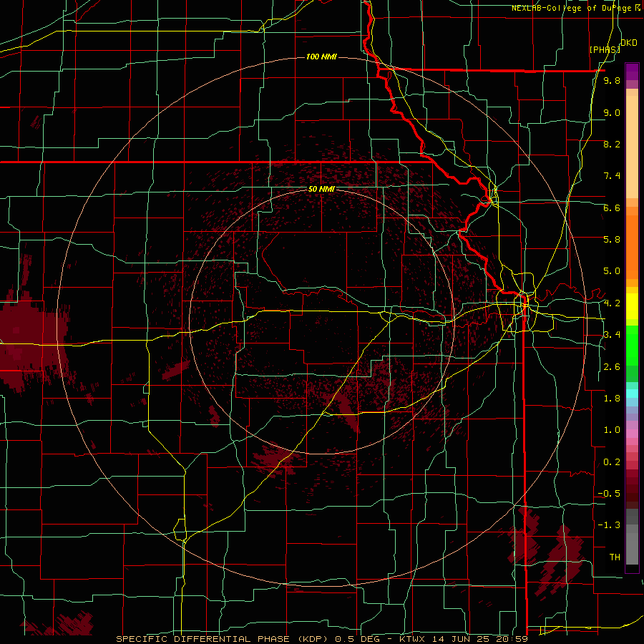Screen dimensions: 644x644
Task: Select the 1.8 value on color scale
Action: (x=612, y=399)
